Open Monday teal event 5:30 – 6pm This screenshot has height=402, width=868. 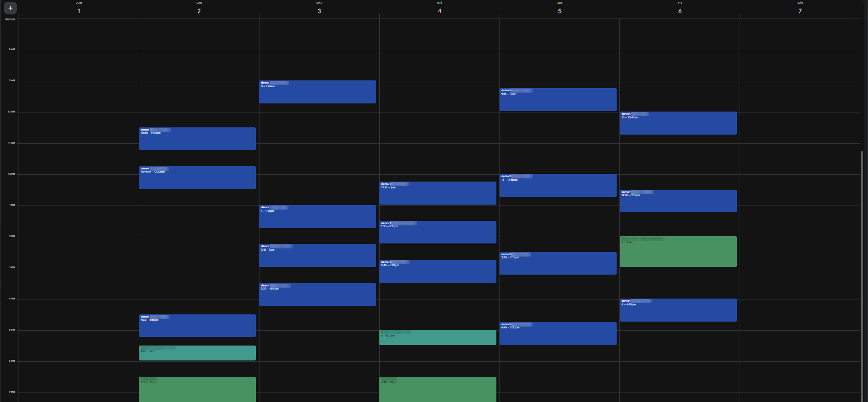tap(197, 353)
